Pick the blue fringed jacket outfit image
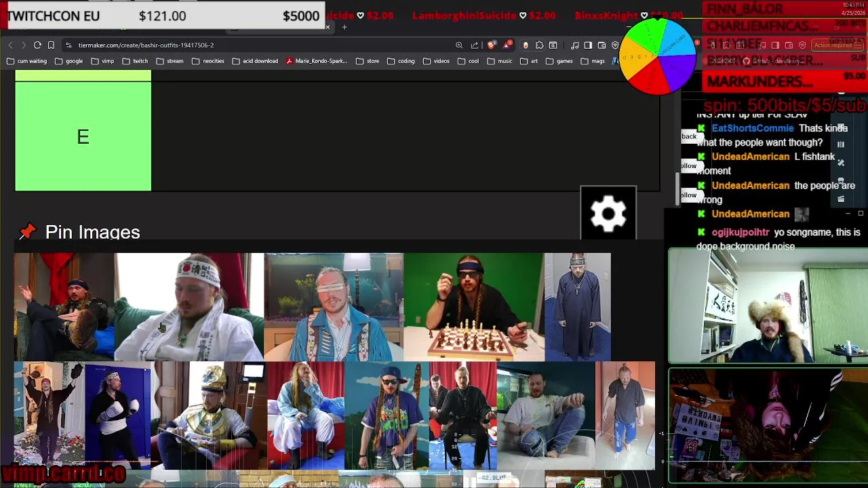 tap(334, 307)
